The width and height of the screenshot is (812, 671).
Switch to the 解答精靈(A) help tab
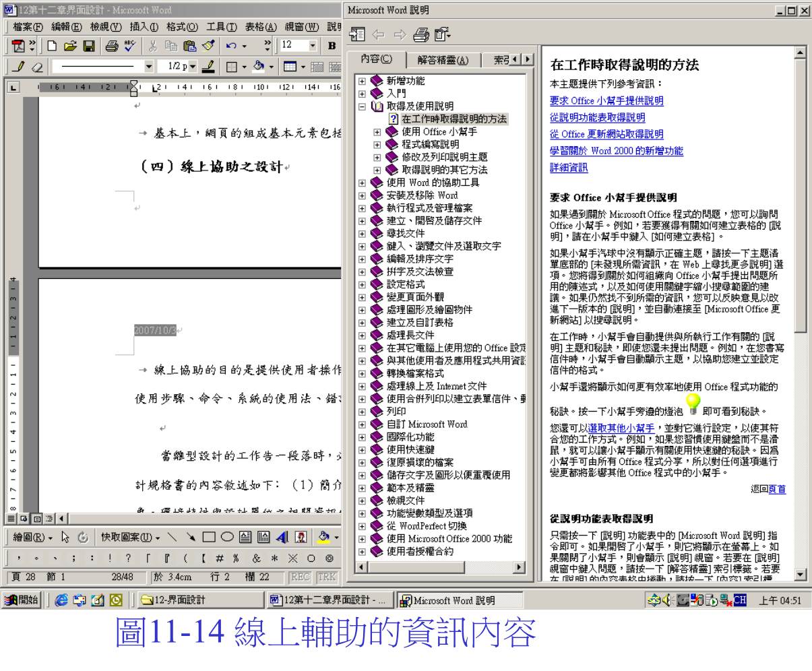pyautogui.click(x=442, y=60)
